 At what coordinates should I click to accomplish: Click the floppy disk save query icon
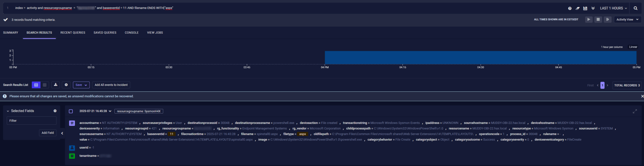click(x=585, y=8)
